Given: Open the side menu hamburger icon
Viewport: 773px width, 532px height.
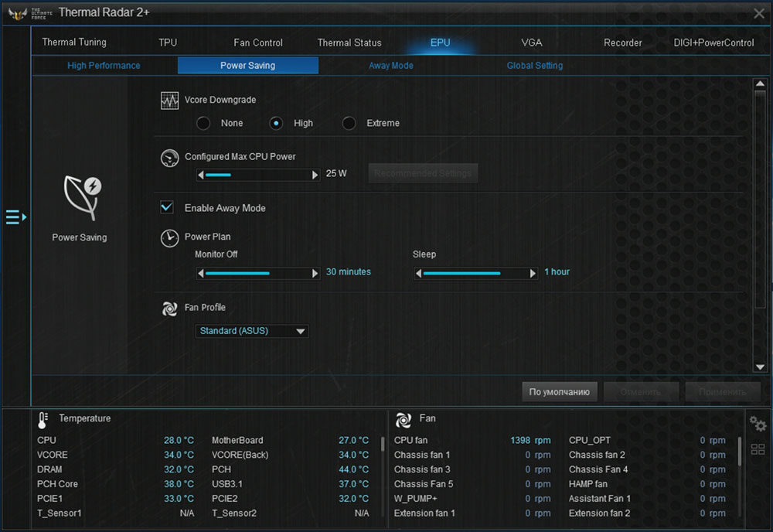Looking at the screenshot, I should tap(15, 217).
